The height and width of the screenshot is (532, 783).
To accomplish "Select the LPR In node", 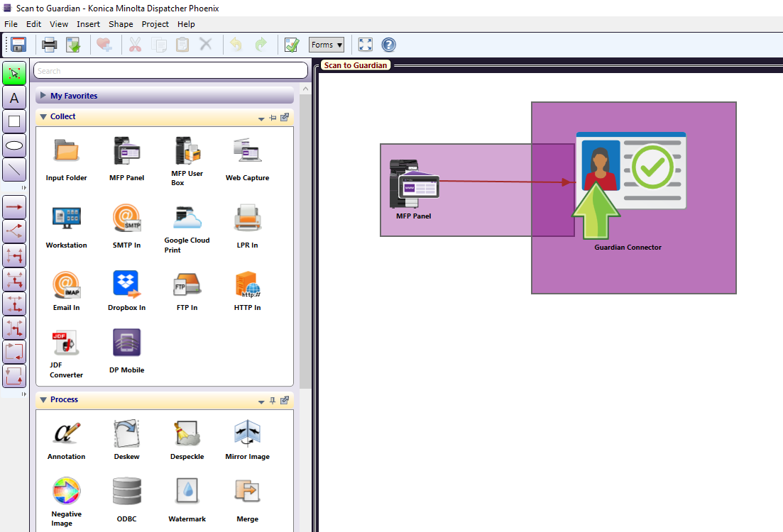I will 247,227.
